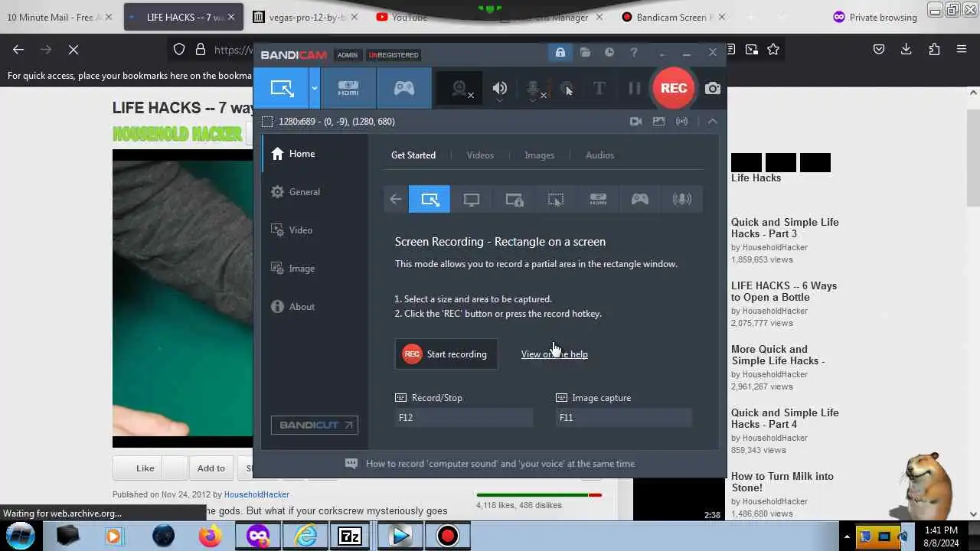
Task: Open the General settings section
Action: click(x=315, y=192)
